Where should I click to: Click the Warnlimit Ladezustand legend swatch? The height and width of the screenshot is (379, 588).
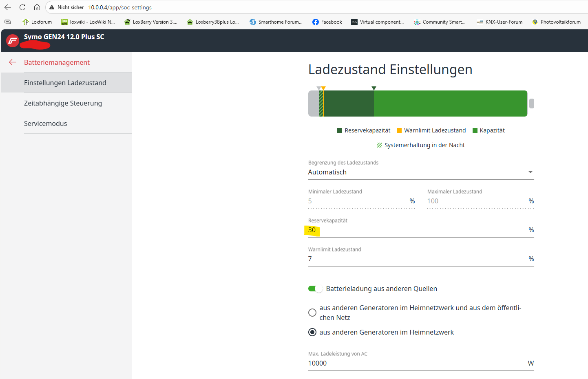point(400,130)
